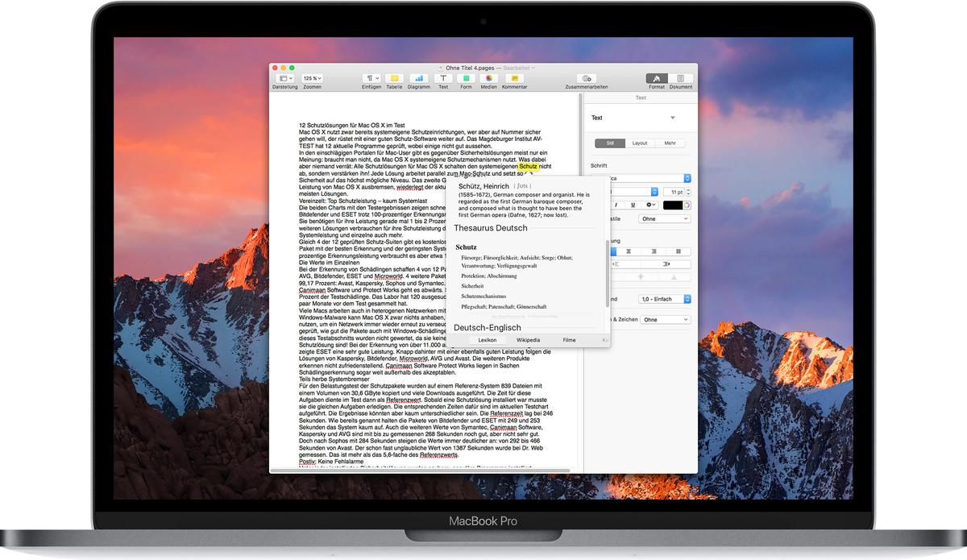Open the Listen & Zeichen Ohne dropdown
The height and width of the screenshot is (560, 967).
tap(664, 319)
